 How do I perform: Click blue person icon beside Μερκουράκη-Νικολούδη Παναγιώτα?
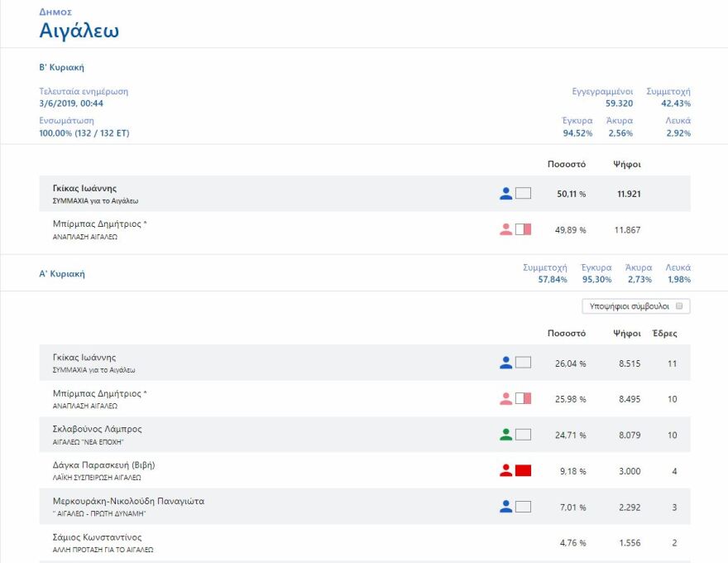506,507
